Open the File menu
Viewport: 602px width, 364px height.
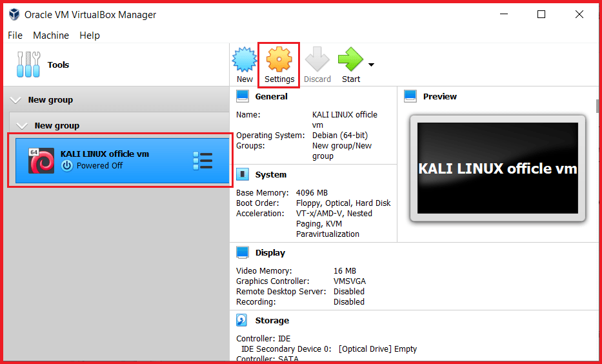[15, 35]
